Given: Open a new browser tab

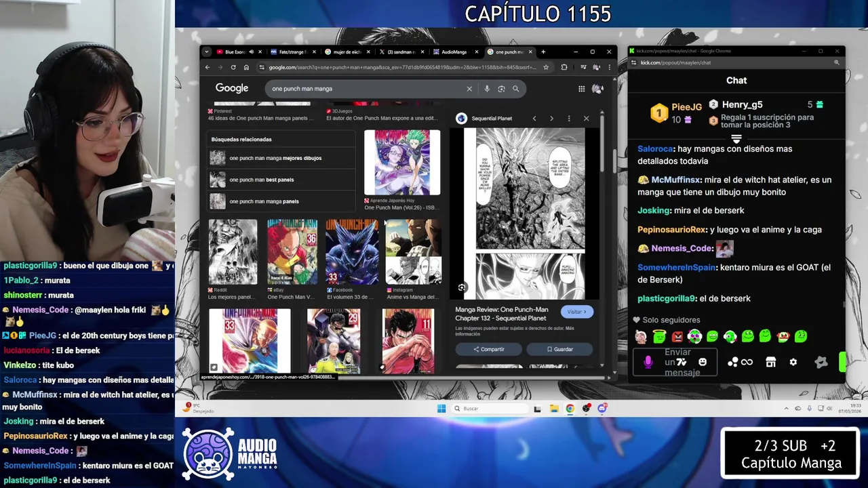Looking at the screenshot, I should point(543,52).
